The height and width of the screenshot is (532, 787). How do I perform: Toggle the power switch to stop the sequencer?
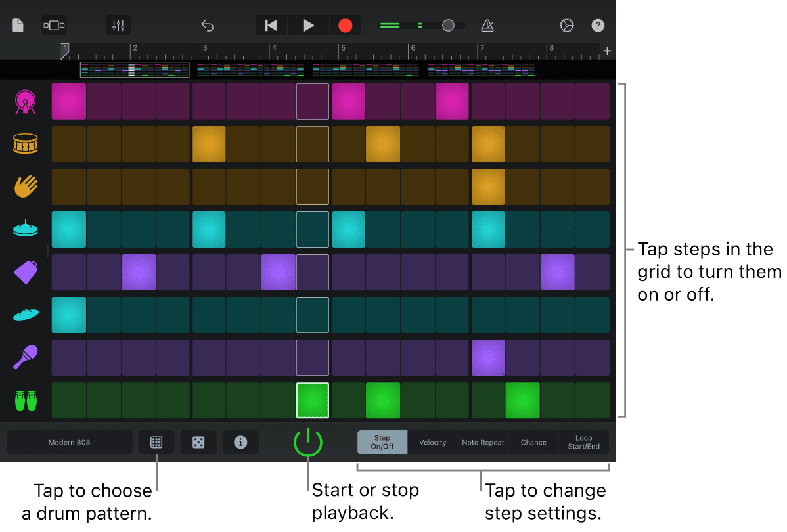point(309,442)
